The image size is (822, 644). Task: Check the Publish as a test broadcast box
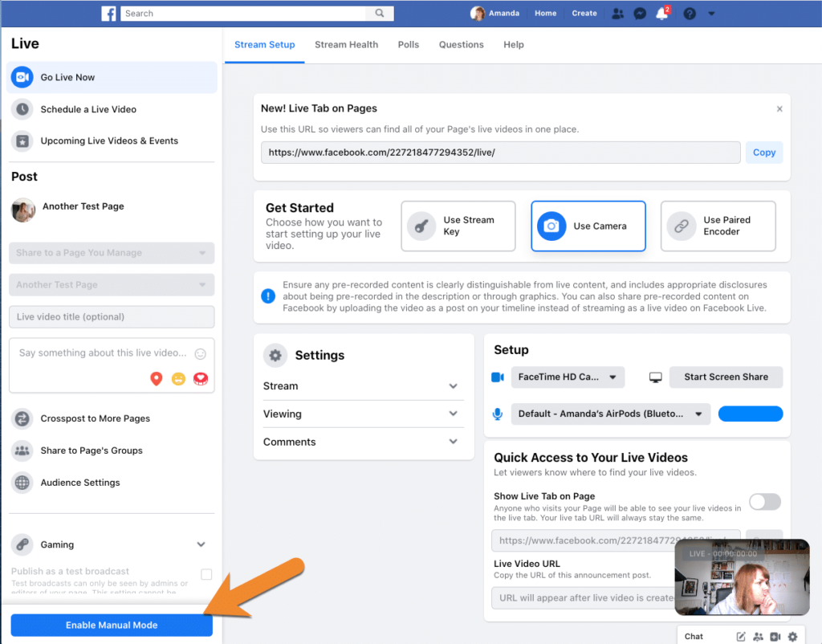click(x=206, y=574)
